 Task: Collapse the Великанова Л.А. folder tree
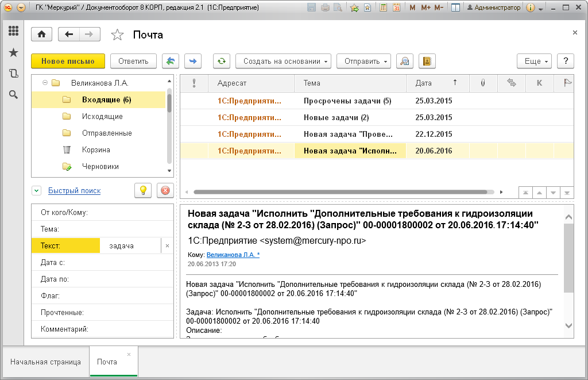45,83
